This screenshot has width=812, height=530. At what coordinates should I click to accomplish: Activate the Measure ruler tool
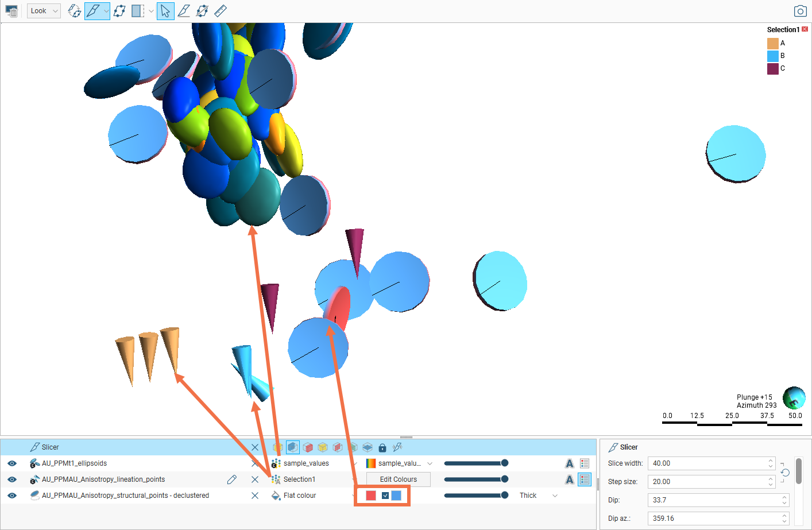point(220,10)
